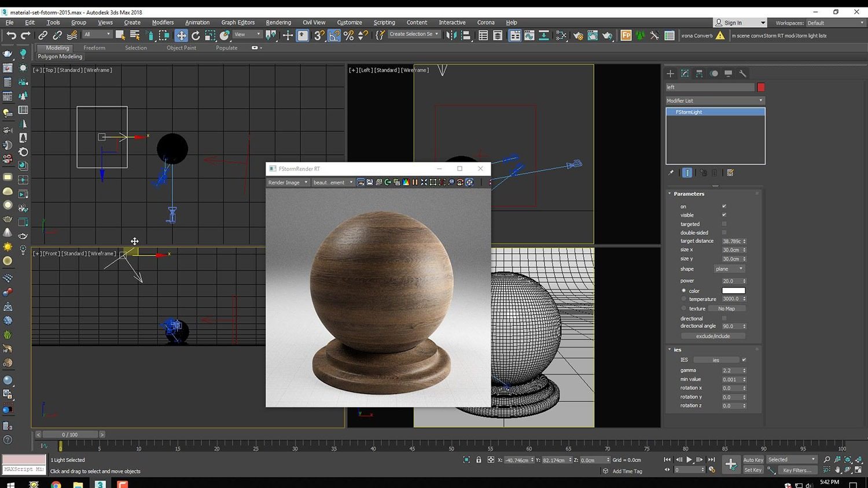Click the Set Key button
This screenshot has width=868, height=488.
click(753, 470)
